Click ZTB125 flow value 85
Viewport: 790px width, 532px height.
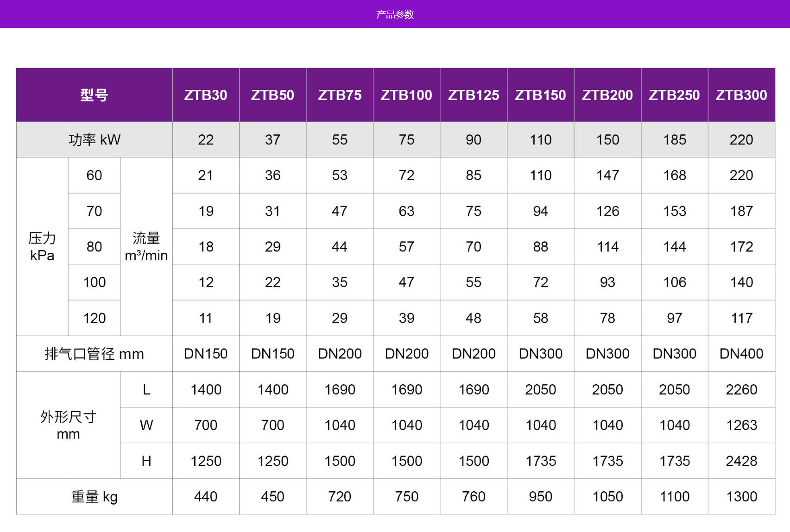tap(474, 175)
